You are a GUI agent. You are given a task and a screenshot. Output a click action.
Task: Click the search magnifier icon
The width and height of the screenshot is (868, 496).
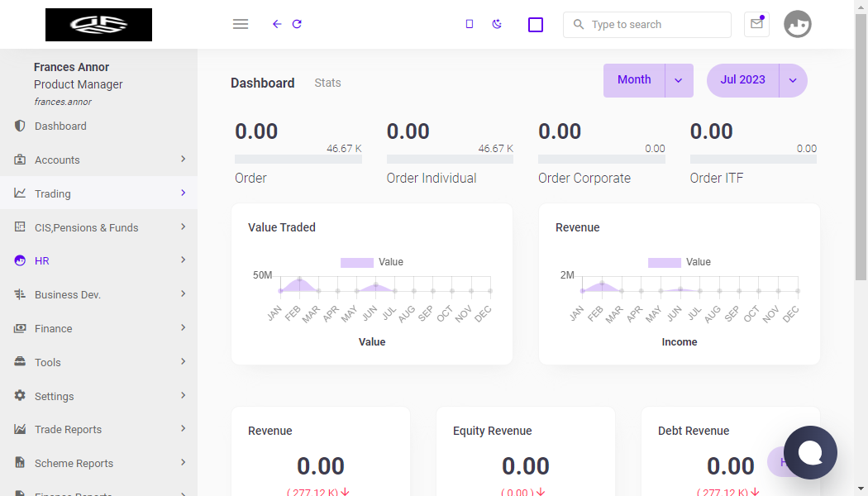click(579, 24)
